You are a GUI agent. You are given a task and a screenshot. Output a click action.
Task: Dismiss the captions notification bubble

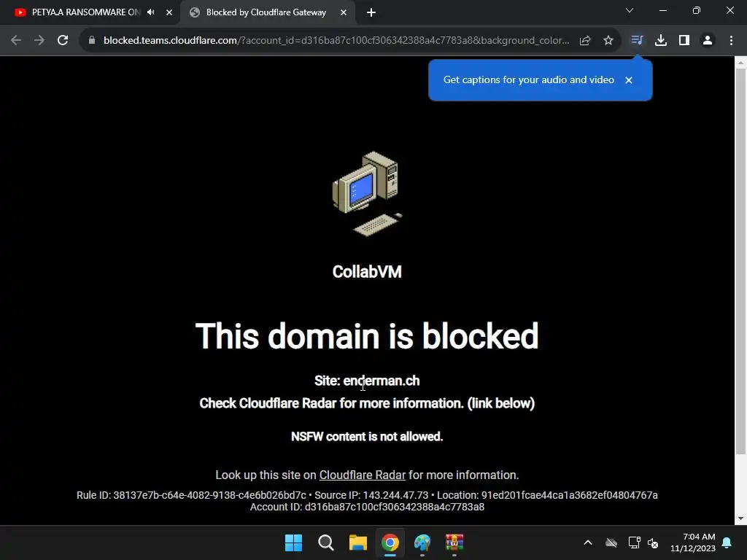629,80
